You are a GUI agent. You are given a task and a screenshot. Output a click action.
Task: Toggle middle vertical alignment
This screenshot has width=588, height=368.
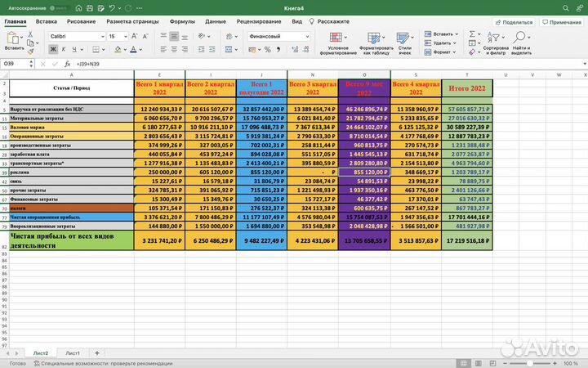(174, 37)
